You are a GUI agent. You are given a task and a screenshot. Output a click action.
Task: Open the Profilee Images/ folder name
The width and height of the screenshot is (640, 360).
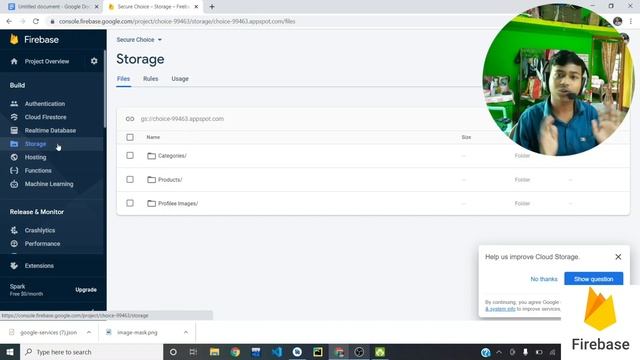click(x=178, y=203)
